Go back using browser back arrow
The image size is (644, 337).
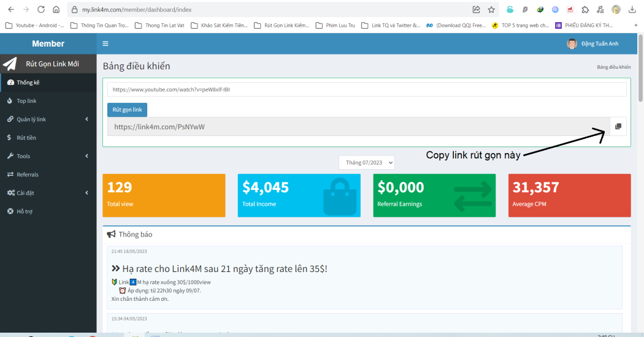[11, 9]
